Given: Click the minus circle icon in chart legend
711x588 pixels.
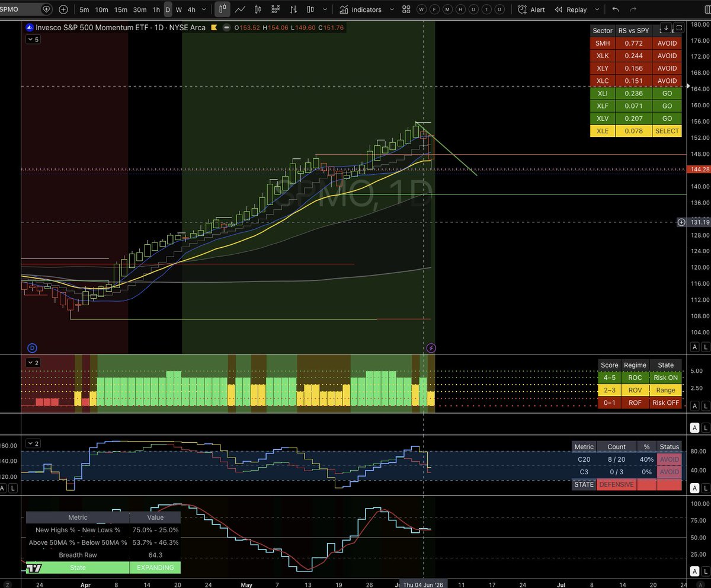Looking at the screenshot, I should tap(228, 28).
